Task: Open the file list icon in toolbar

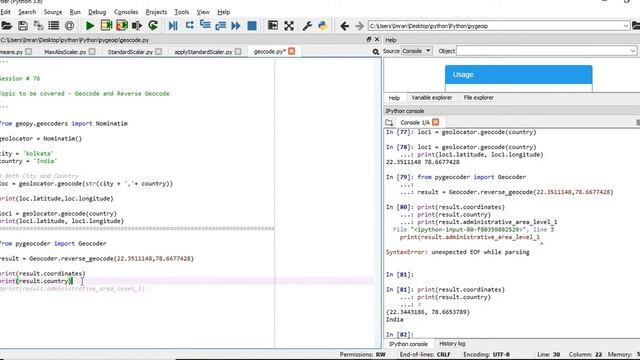Action: pos(53,26)
